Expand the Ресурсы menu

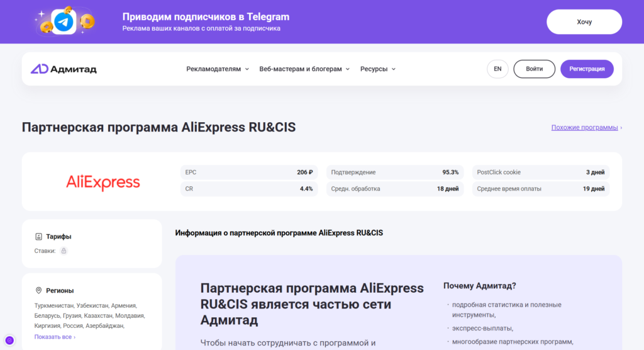tap(378, 69)
